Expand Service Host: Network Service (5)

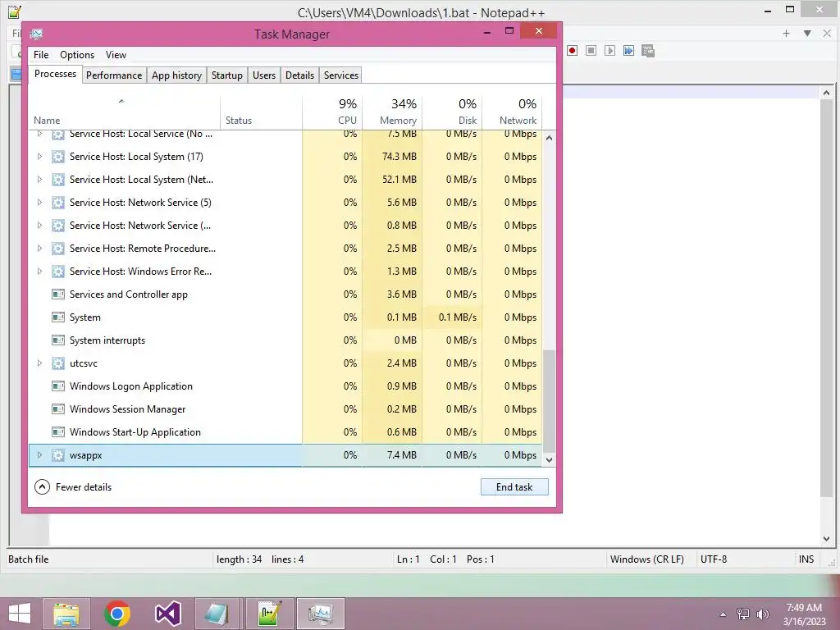pyautogui.click(x=39, y=203)
